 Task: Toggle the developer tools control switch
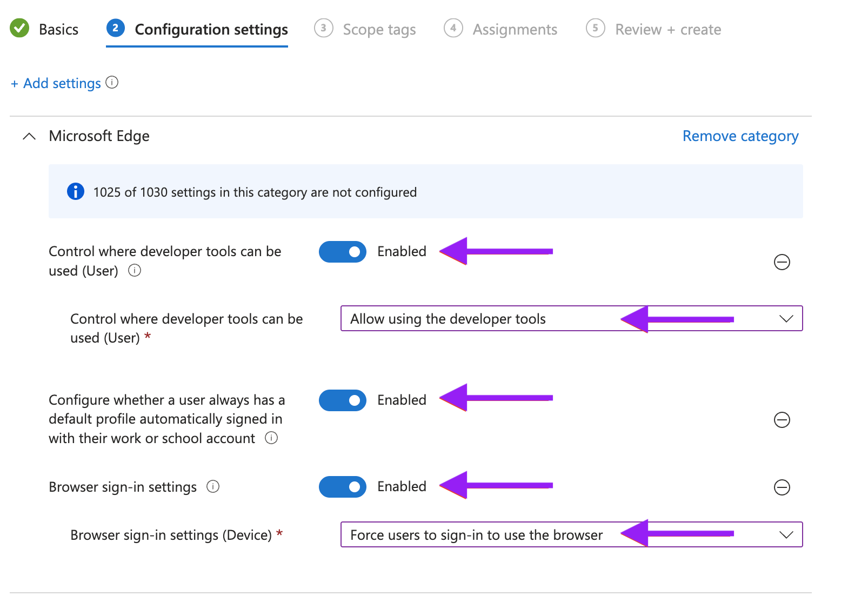pos(343,252)
